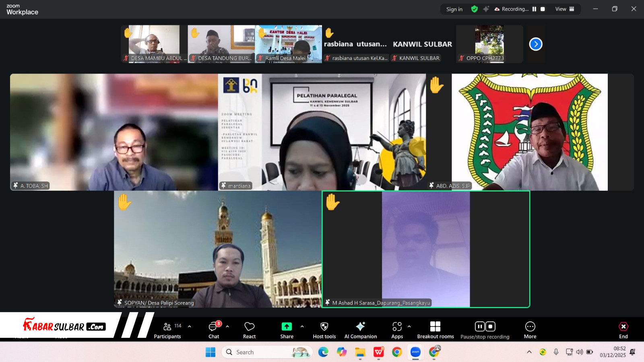Viewport: 644px width, 362px height.
Task: Open the Participants panel
Action: coord(167,330)
